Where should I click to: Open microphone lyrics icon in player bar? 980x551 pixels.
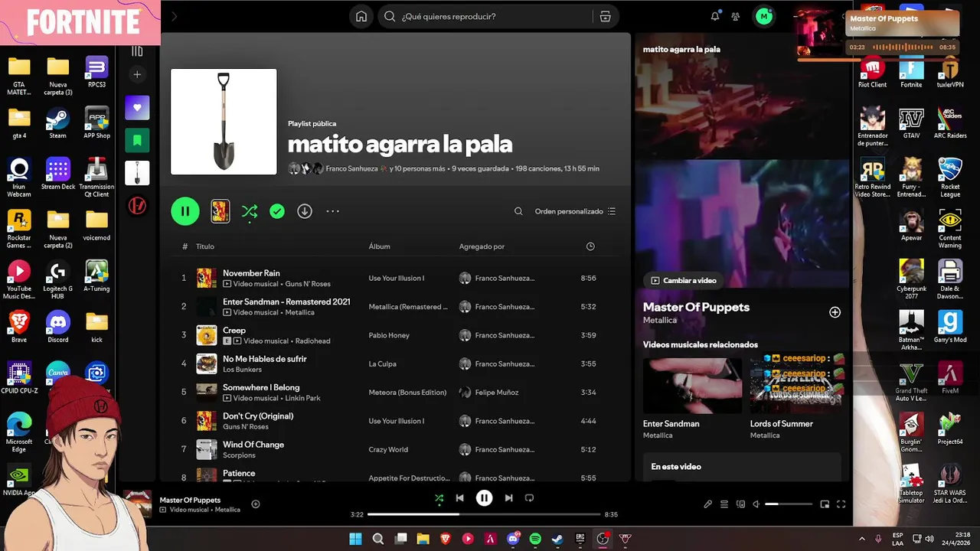pos(708,504)
